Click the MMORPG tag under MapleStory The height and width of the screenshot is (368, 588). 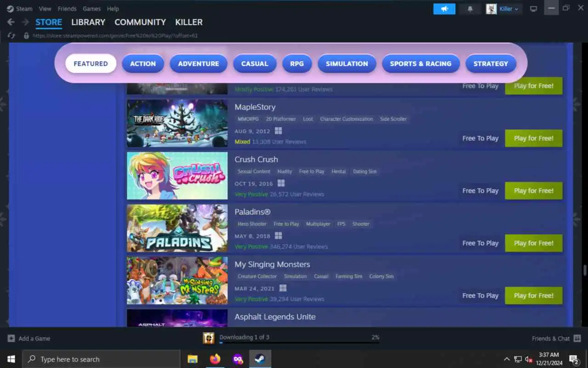tap(248, 119)
